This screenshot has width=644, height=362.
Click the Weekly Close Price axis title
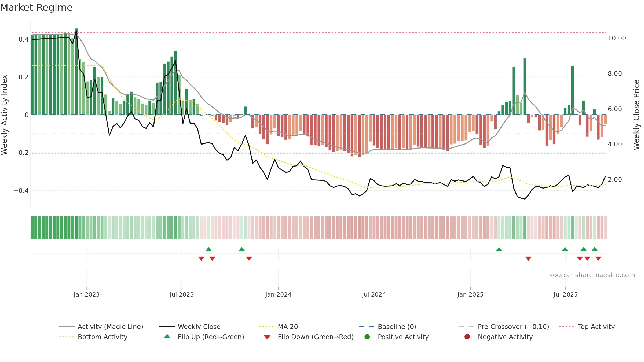(636, 115)
